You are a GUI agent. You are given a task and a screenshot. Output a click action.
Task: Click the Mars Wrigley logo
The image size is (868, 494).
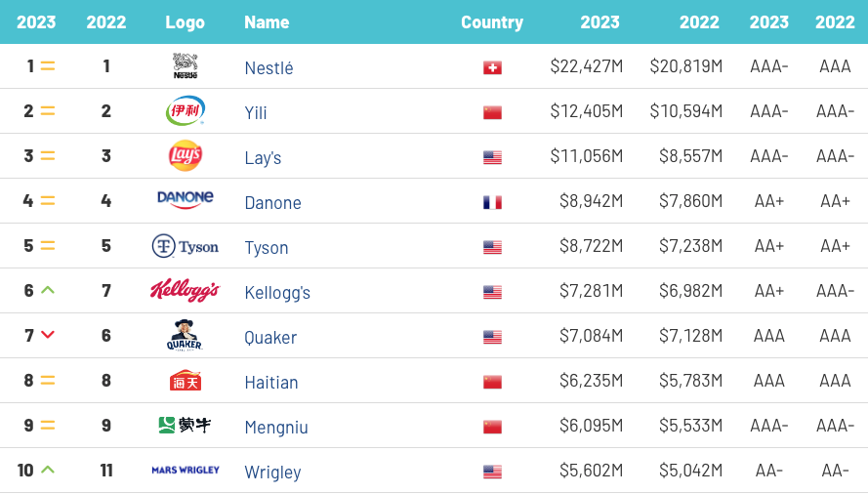186,471
